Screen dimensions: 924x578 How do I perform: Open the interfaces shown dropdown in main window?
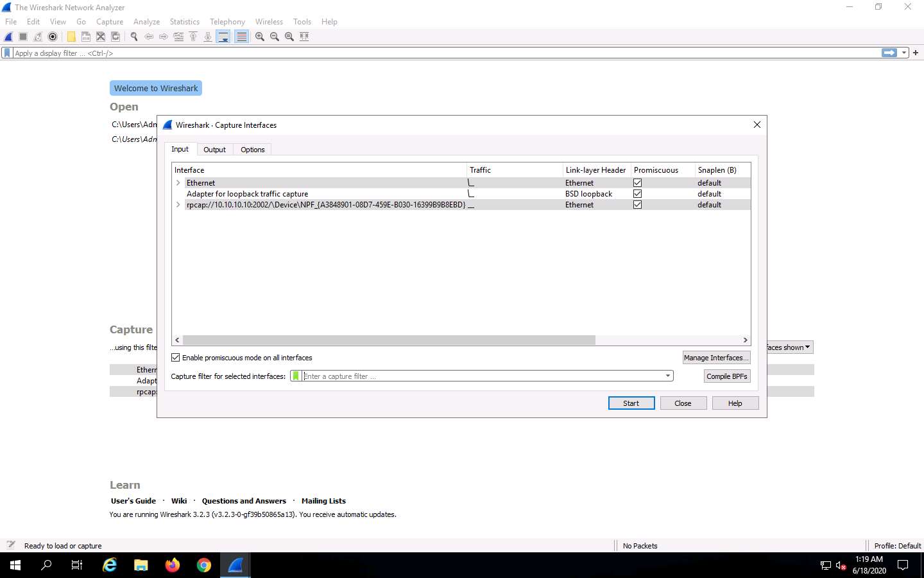[x=790, y=347]
